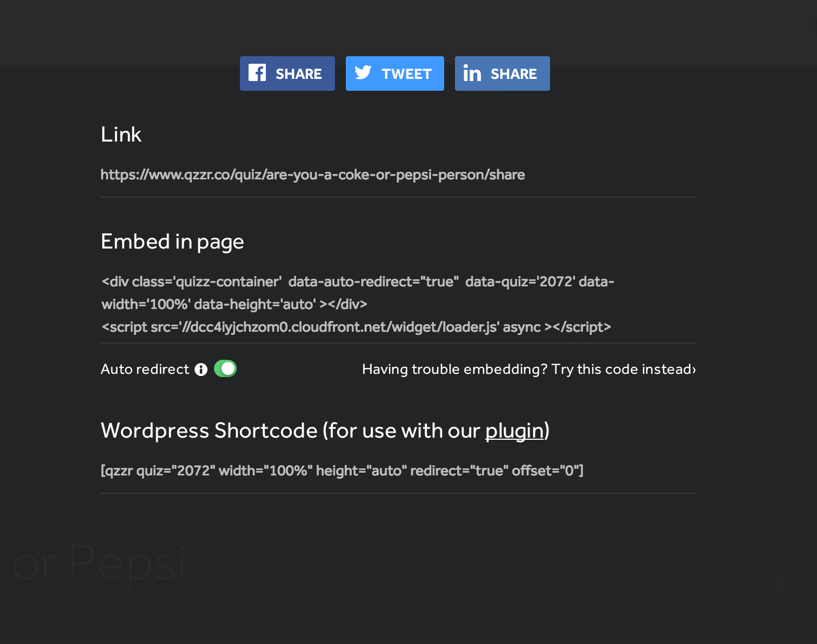Click the Auto redirect info icon

pyautogui.click(x=201, y=370)
